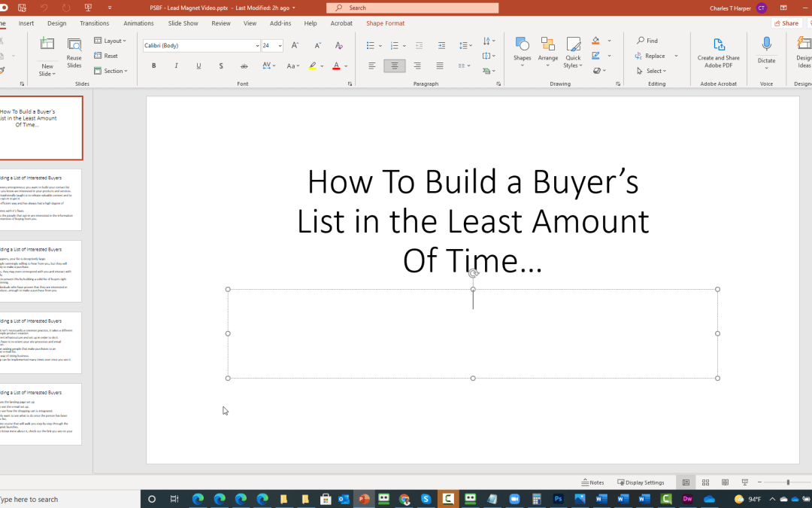Image resolution: width=812 pixels, height=508 pixels.
Task: Select second slide thumbnail
Action: point(41,199)
